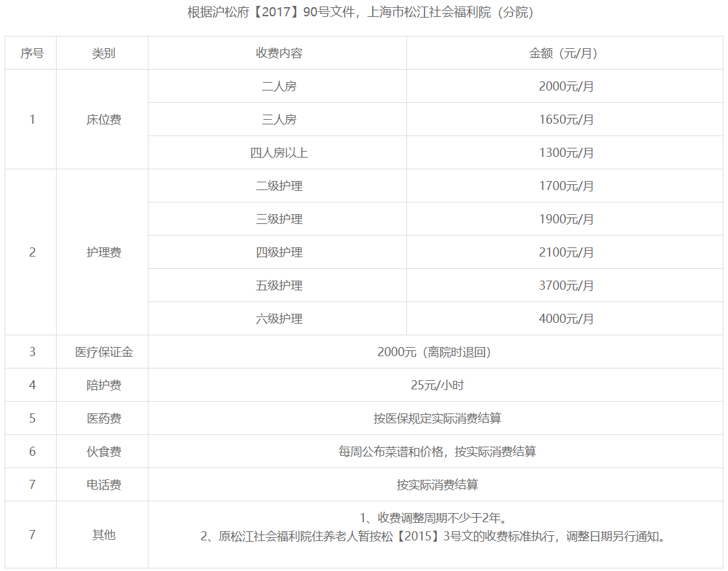Click serial number 6 in 伙食费 row
Image resolution: width=728 pixels, height=571 pixels.
tap(32, 451)
